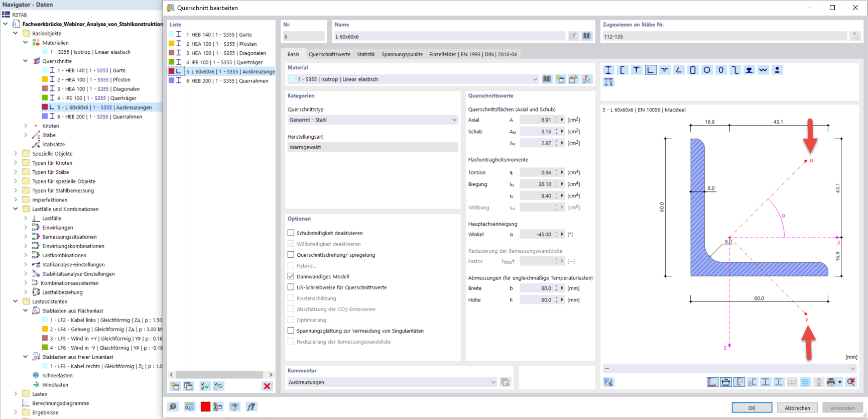Select the Z-section profile type icon

(735, 70)
